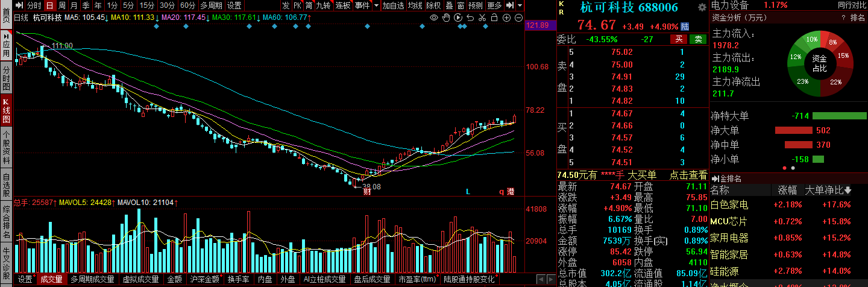Toggle the padlock lock icon on chart

point(495,17)
